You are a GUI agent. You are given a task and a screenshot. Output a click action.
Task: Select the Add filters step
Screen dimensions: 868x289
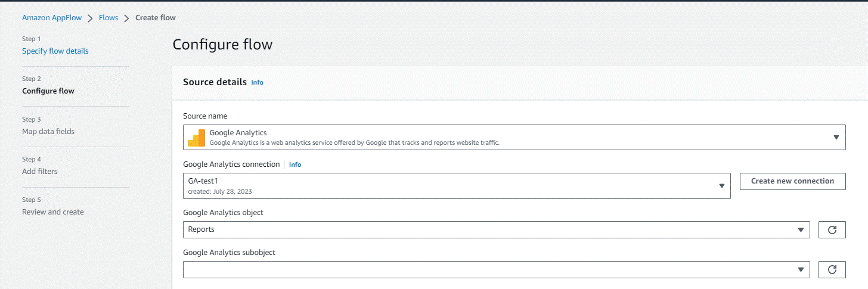pyautogui.click(x=40, y=172)
